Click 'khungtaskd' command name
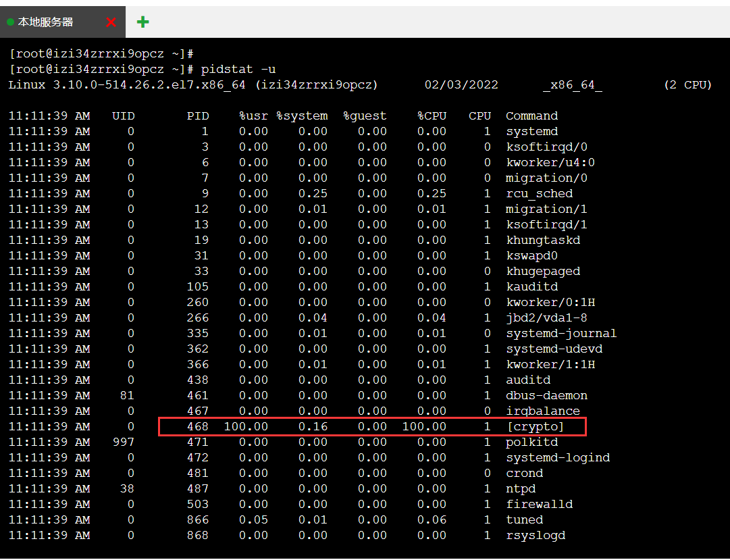The height and width of the screenshot is (560, 730). pos(544,240)
